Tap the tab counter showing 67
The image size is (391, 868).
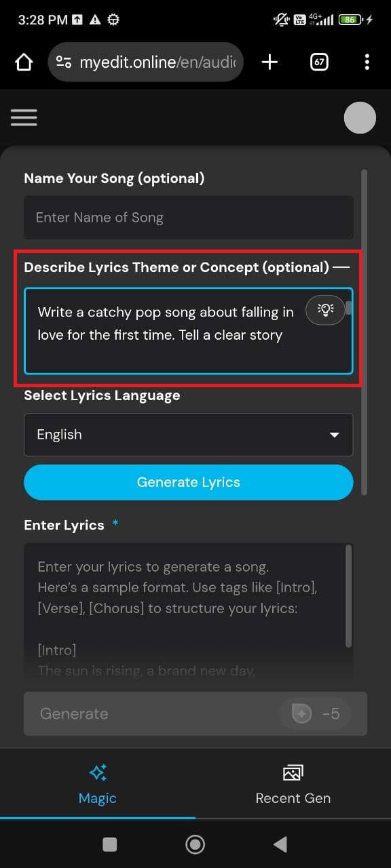pos(318,62)
